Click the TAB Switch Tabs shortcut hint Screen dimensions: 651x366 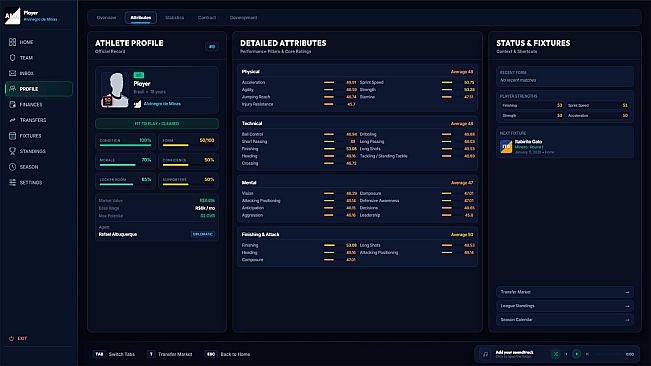click(x=115, y=354)
